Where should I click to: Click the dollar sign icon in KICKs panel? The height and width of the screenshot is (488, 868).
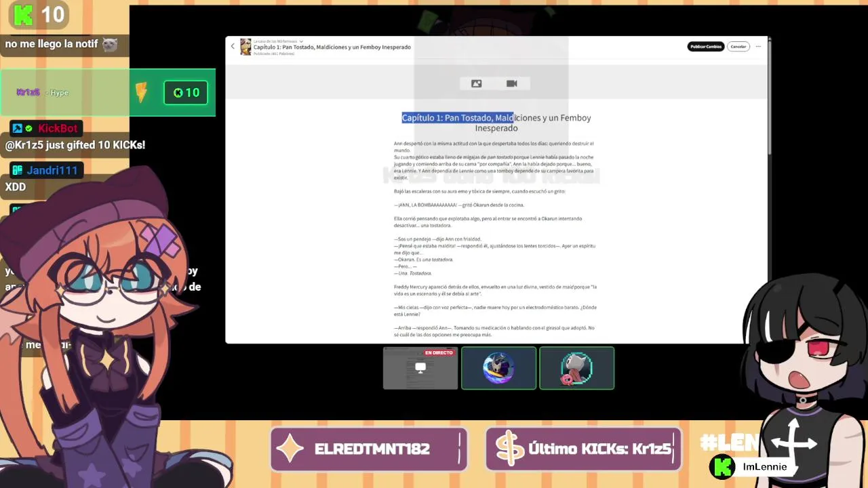tap(509, 449)
